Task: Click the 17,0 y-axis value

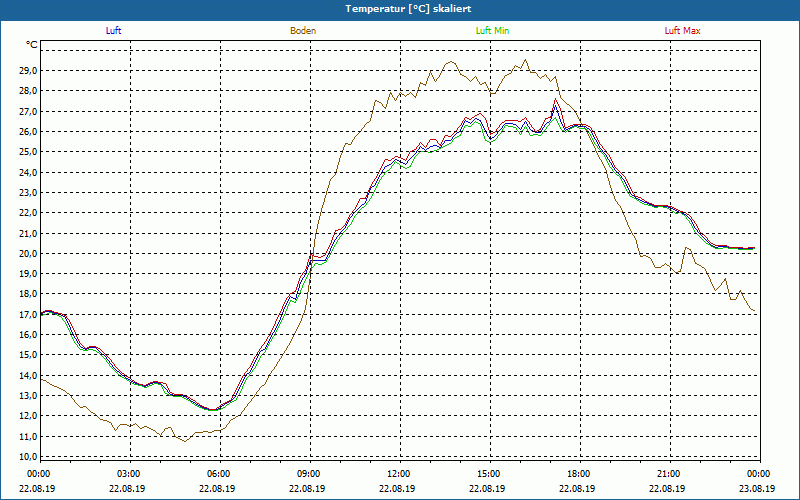Action: 28,314
